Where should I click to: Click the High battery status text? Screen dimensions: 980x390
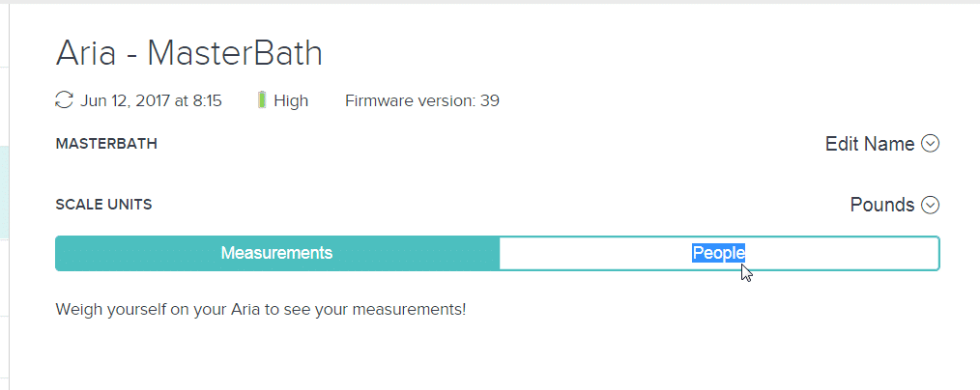(291, 100)
